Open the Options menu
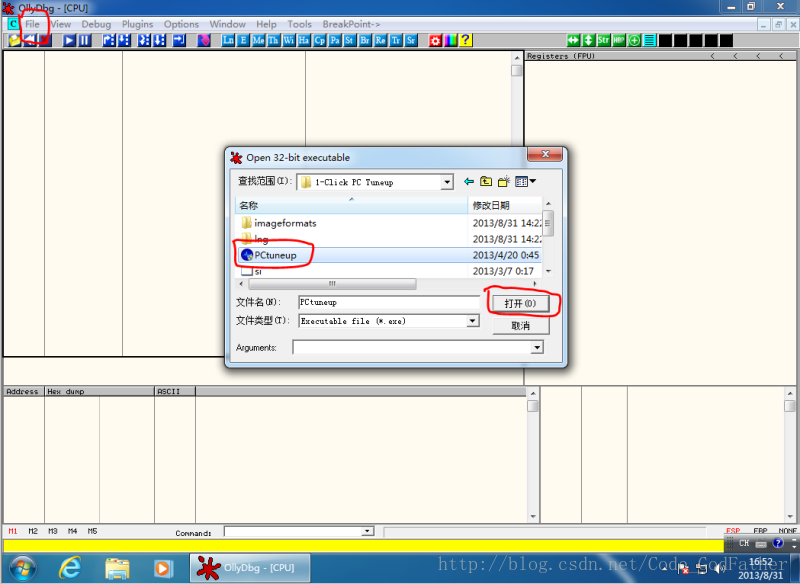The height and width of the screenshot is (584, 800). click(181, 24)
